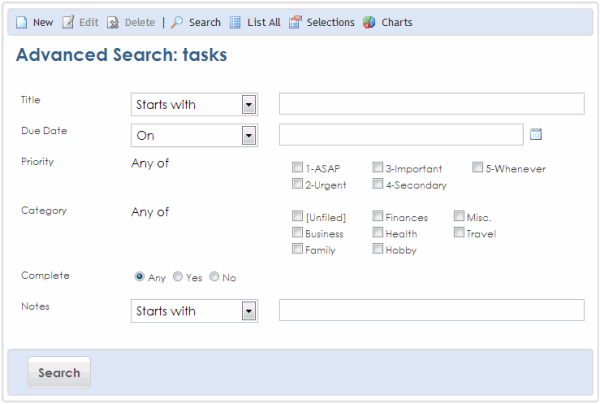Viewport: 600px width, 404px height.
Task: Click the List All grid icon
Action: click(x=235, y=23)
